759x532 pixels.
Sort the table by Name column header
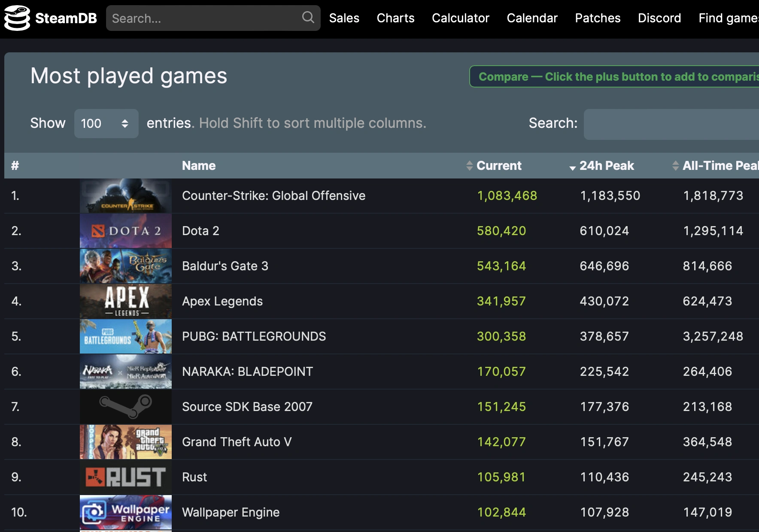point(199,166)
